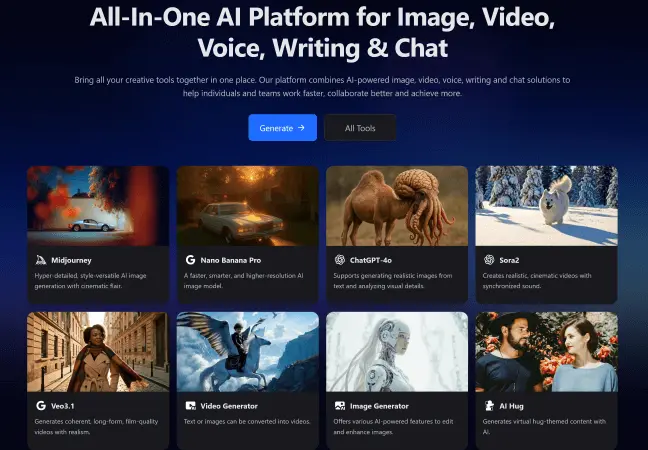Click the AI Hug couple thumbnail
This screenshot has height=450, width=648.
point(546,352)
